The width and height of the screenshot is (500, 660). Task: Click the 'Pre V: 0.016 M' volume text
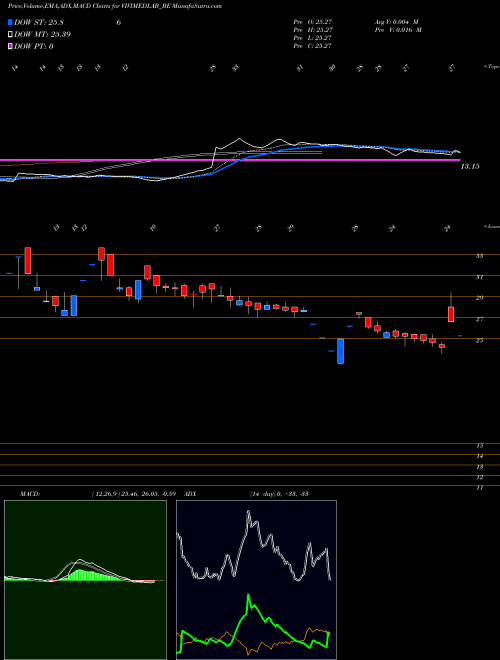(398, 30)
